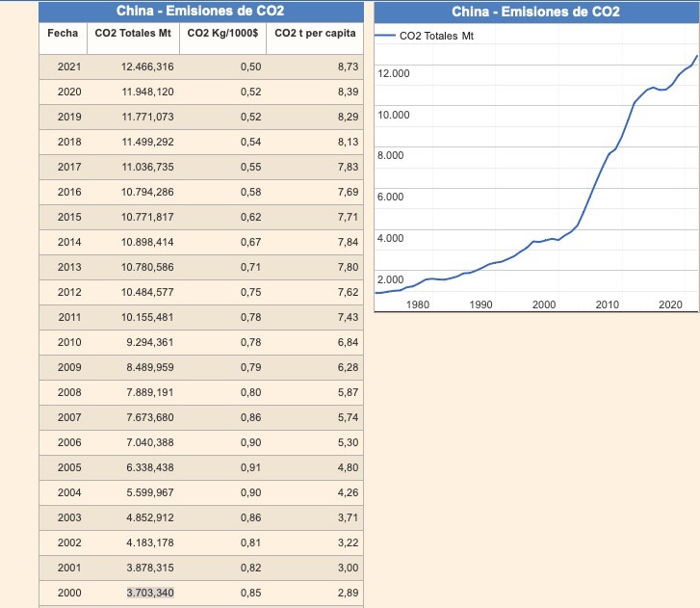Click the 1980 label on chart axis
The image size is (700, 608).
point(418,304)
